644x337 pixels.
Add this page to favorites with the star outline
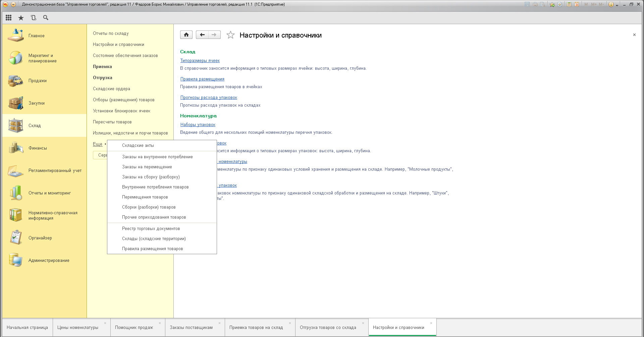click(230, 35)
